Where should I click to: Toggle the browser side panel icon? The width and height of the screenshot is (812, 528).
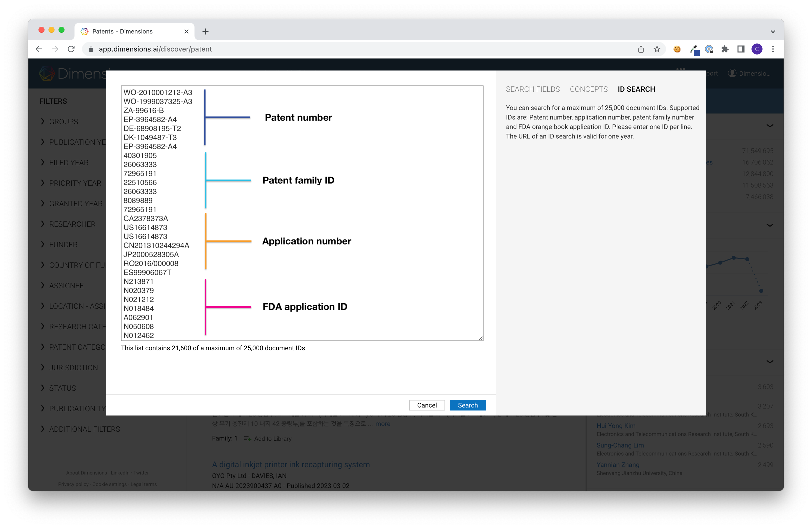tap(741, 49)
